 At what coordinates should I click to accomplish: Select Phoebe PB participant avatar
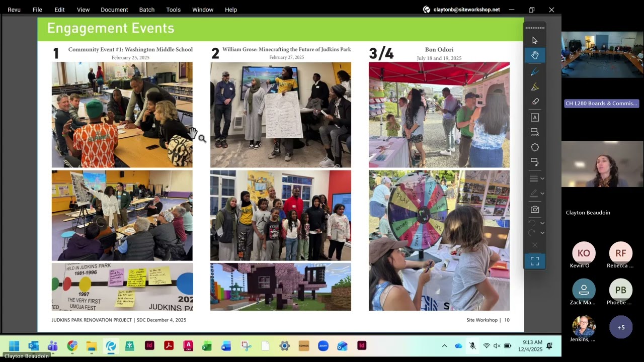tap(621, 290)
